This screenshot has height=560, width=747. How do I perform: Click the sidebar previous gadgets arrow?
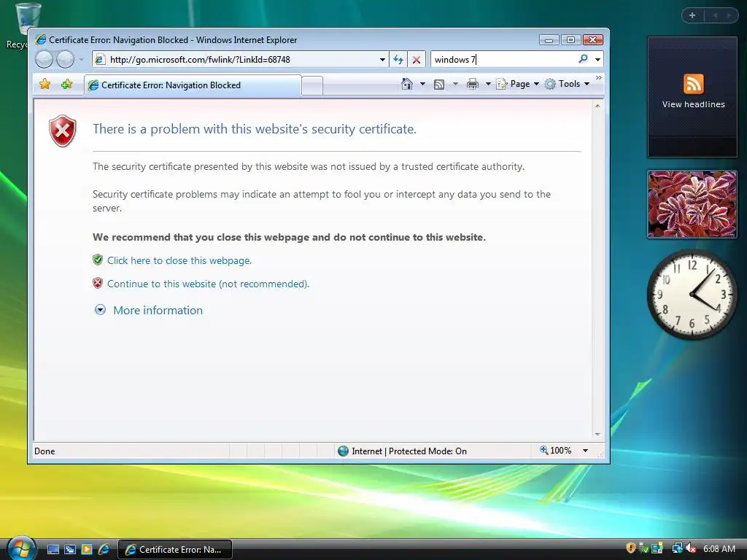pyautogui.click(x=715, y=15)
